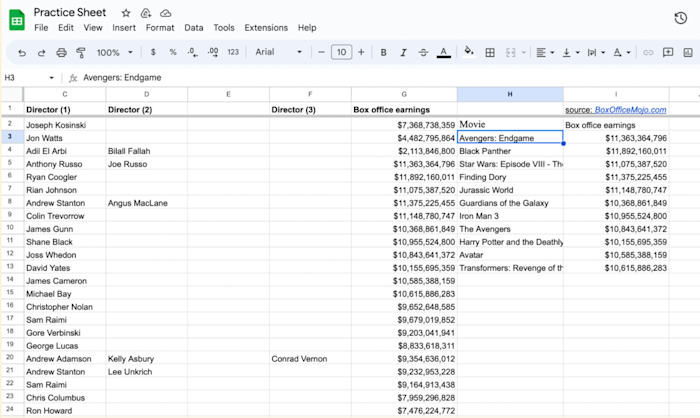Check the cloud save status icon
Screen dimensions: 700x418
click(x=166, y=13)
